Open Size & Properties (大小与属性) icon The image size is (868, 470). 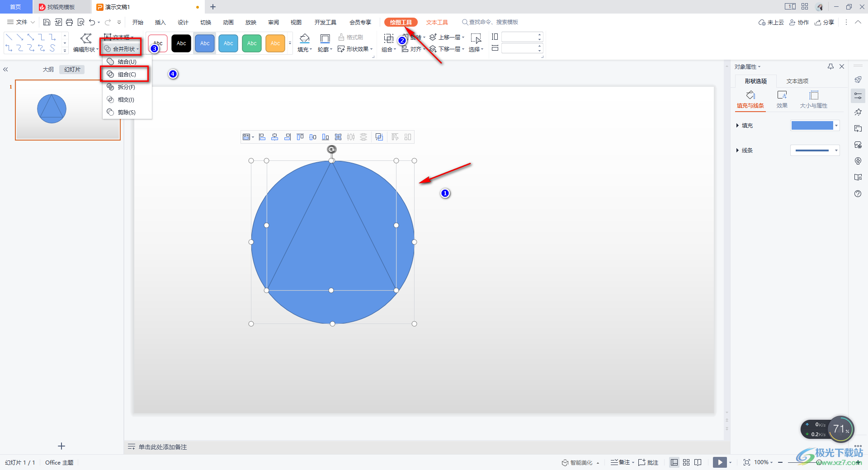[x=814, y=95]
